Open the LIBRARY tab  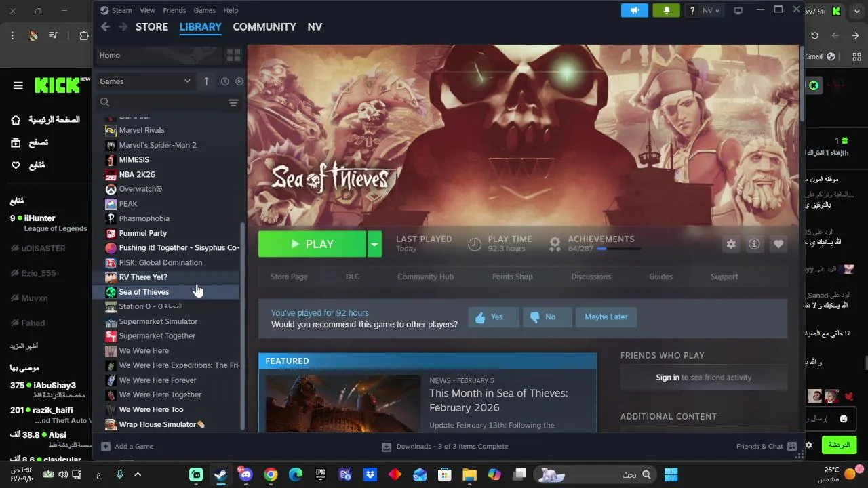[200, 26]
